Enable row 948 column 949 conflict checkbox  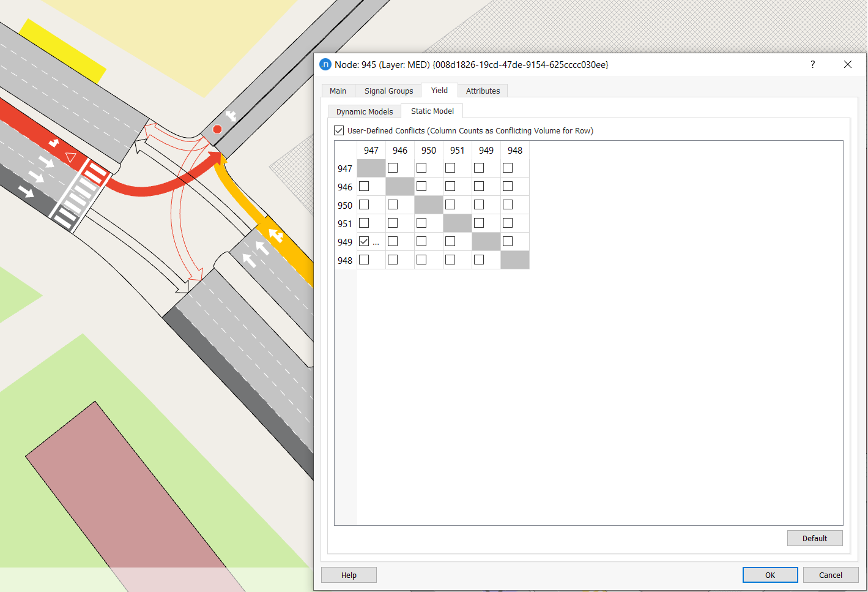pyautogui.click(x=479, y=260)
